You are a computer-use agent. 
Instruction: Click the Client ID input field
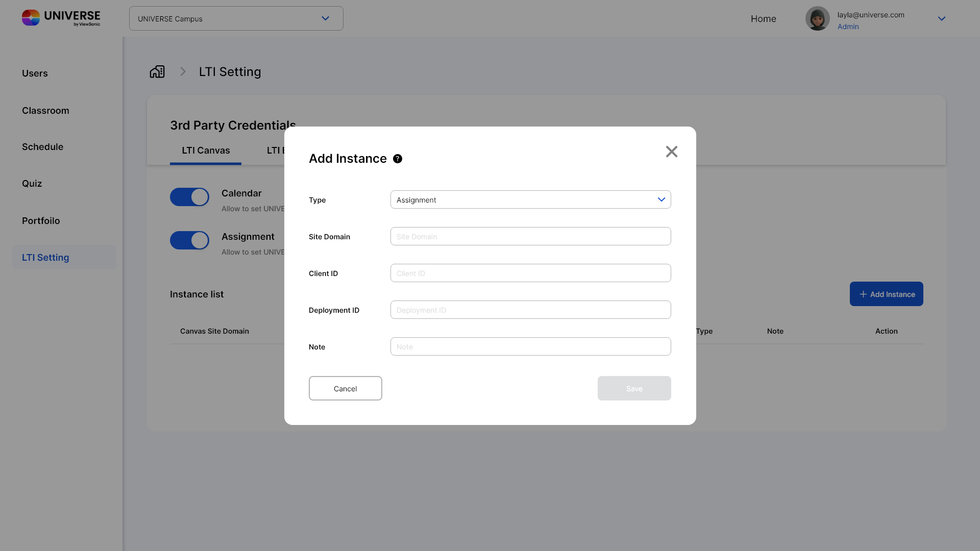pos(530,273)
